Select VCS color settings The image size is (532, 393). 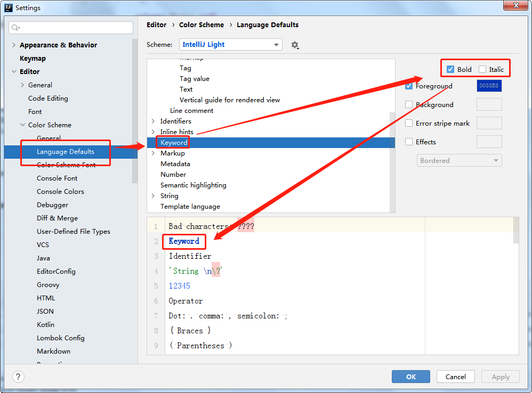pos(43,244)
